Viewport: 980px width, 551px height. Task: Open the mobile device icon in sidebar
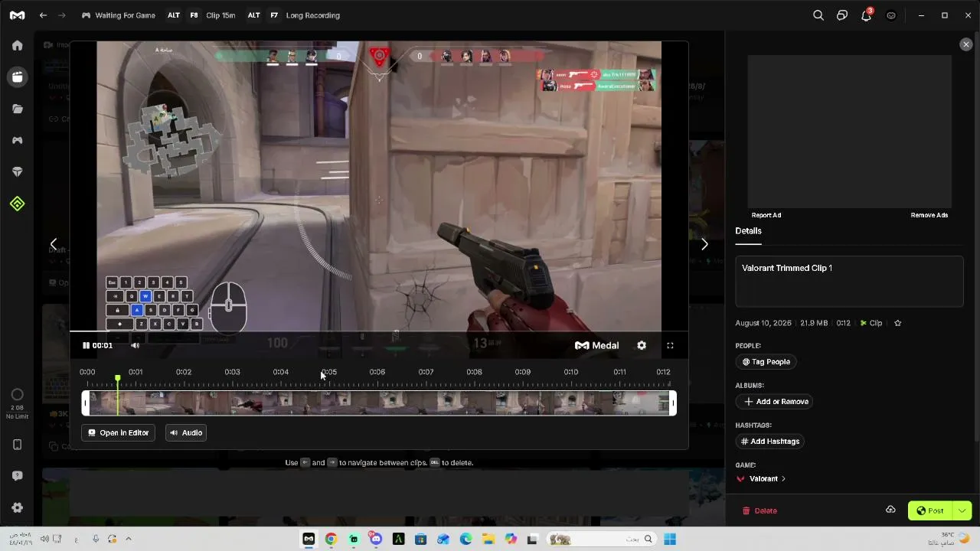pos(17,445)
